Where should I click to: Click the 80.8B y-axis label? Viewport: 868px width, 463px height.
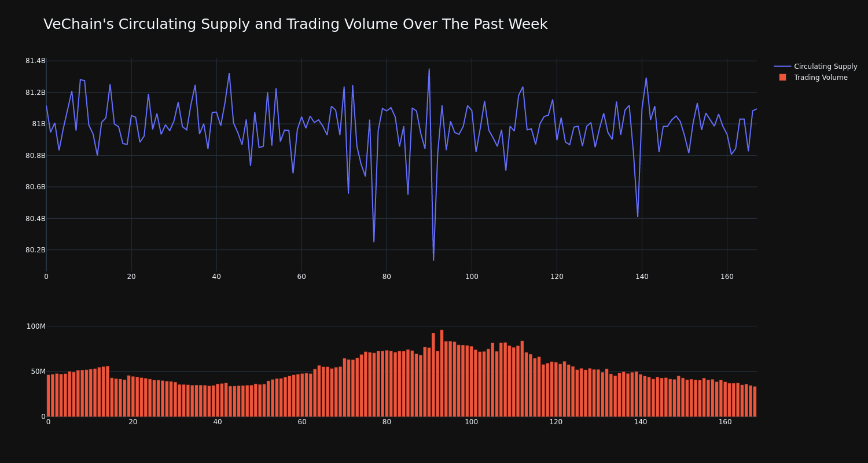point(35,156)
